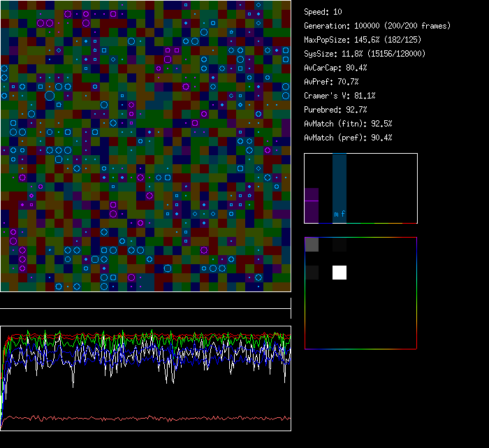Viewport: 489px width, 448px height.
Task: Click the AvMatch (fitn) statistic
Action: (348, 124)
